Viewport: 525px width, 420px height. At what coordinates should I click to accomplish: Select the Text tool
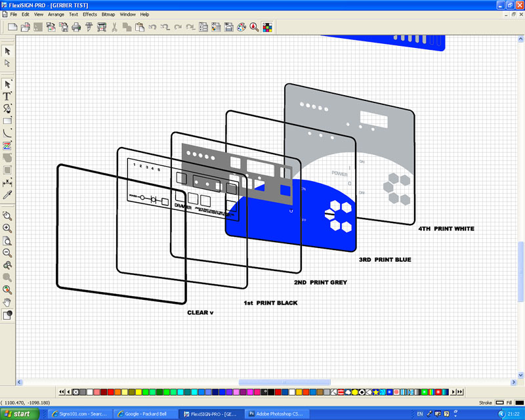[x=7, y=96]
